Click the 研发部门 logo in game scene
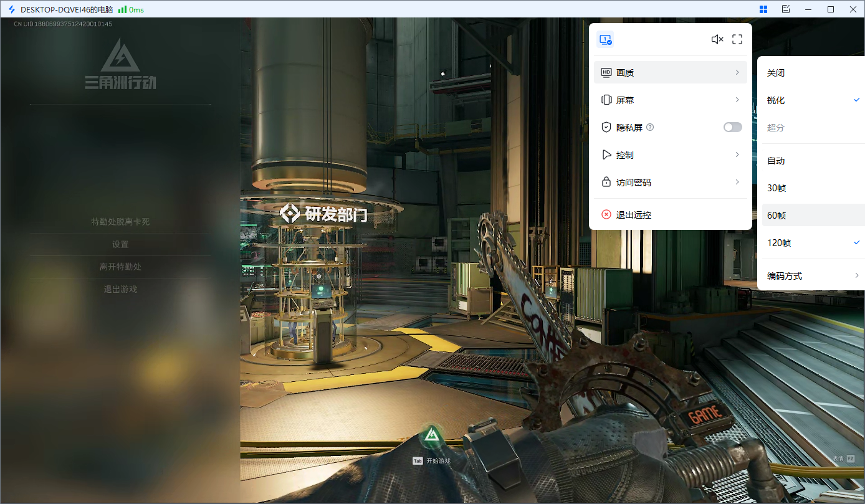 (x=290, y=214)
